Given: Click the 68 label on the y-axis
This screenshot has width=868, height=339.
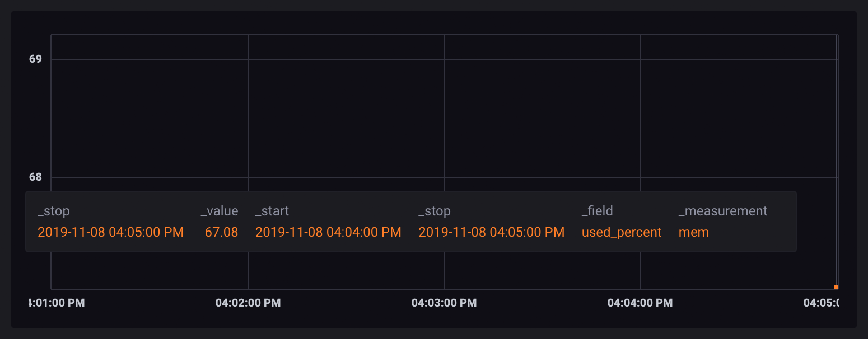Looking at the screenshot, I should [35, 177].
